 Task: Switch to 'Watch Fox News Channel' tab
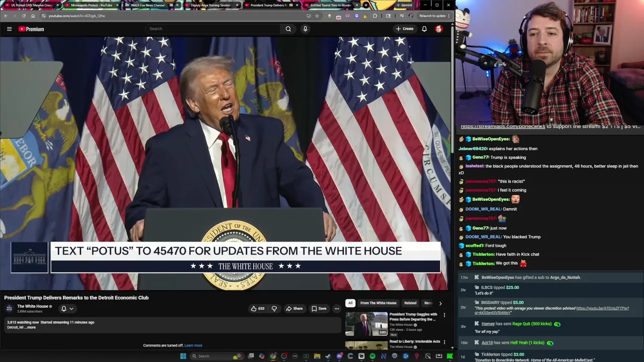pos(151,5)
